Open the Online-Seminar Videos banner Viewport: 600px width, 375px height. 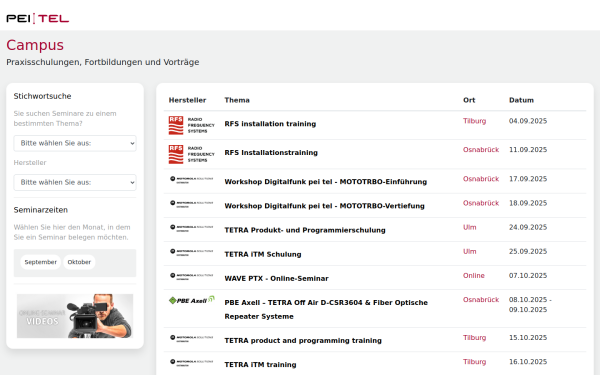tap(75, 316)
